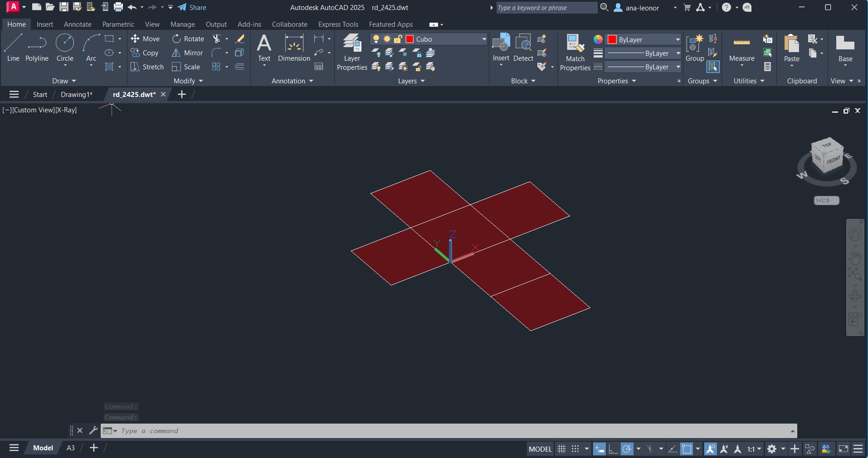Switch to the A3 layout

[x=71, y=448]
